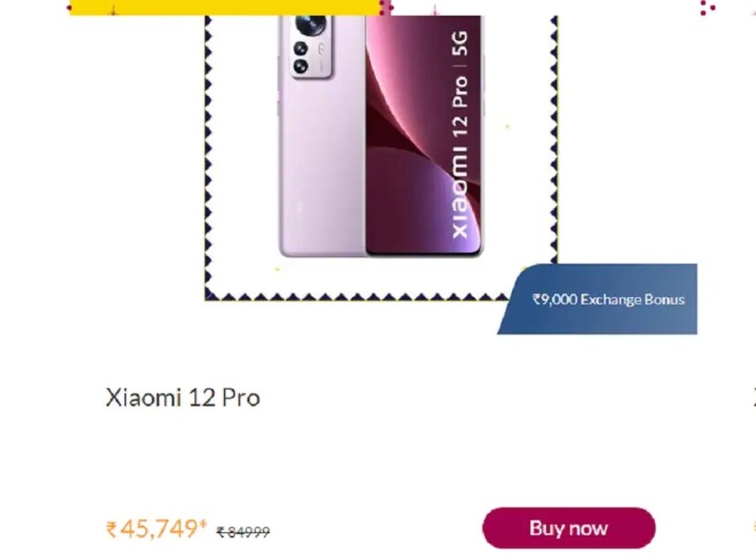Viewport: 756px width, 554px height.
Task: Click the 5G label on the phone screen
Action: (461, 43)
